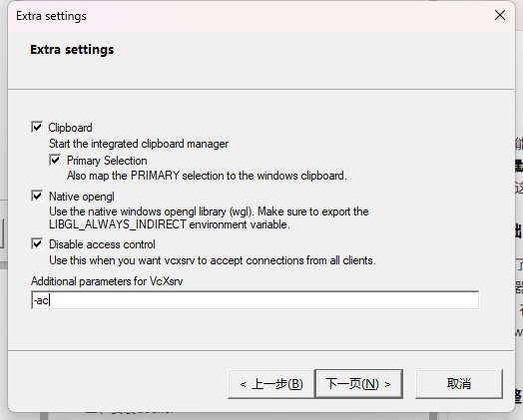The height and width of the screenshot is (420, 523).
Task: Click the 'Start the integrated clipboard manager' text
Action: (139, 144)
